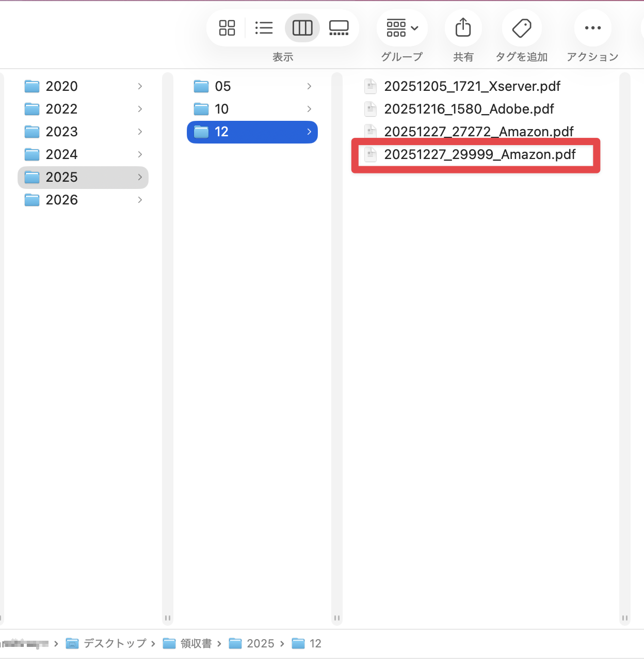Open the Action ellipsis menu
The height and width of the screenshot is (666, 644).
593,28
